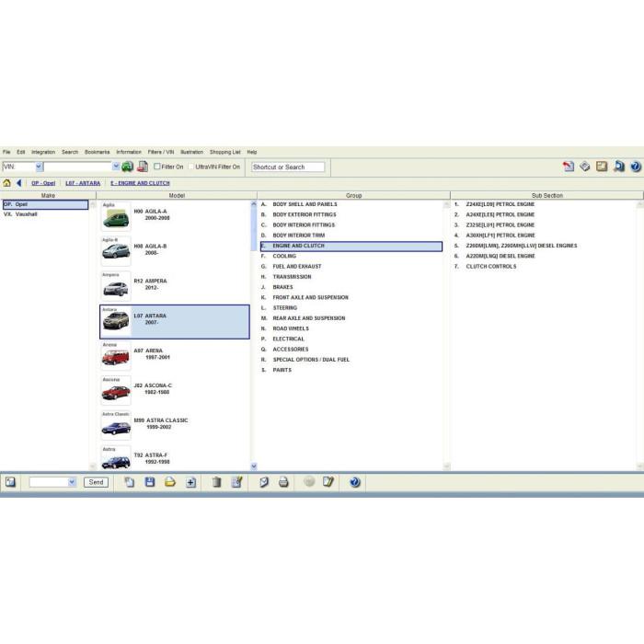Edit the list with the pencil note icon
Image resolution: width=644 pixels, height=644 pixels.
(x=237, y=482)
